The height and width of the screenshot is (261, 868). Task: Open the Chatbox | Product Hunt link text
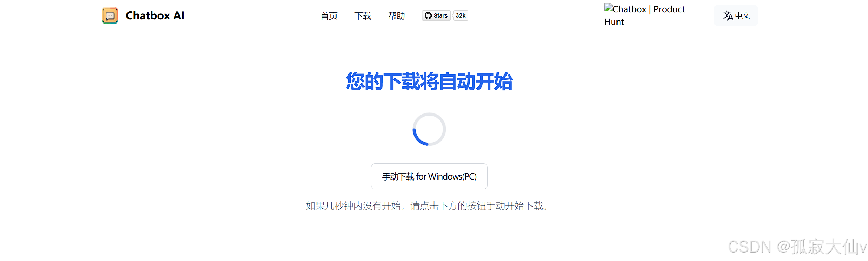(x=645, y=15)
